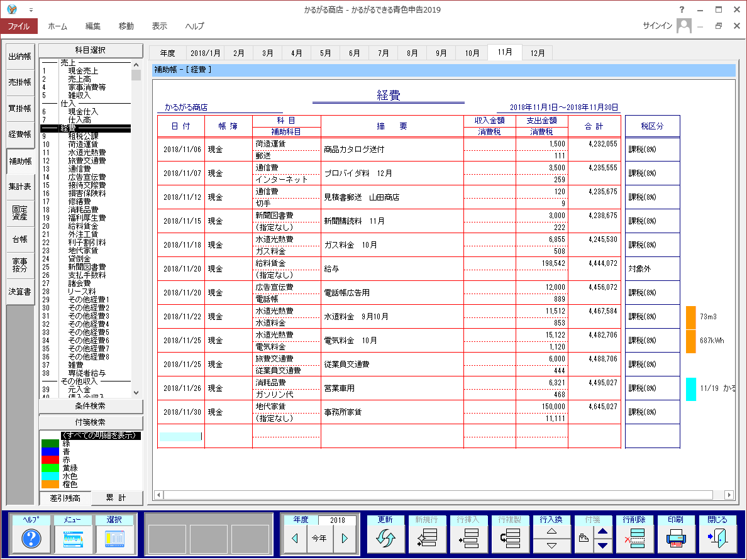747x560 pixels.
Task: Switch to the 決算書 side tab
Action: 20,292
